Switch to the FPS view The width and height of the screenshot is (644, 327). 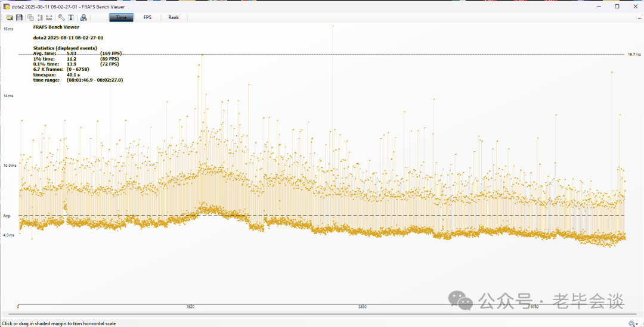click(147, 18)
